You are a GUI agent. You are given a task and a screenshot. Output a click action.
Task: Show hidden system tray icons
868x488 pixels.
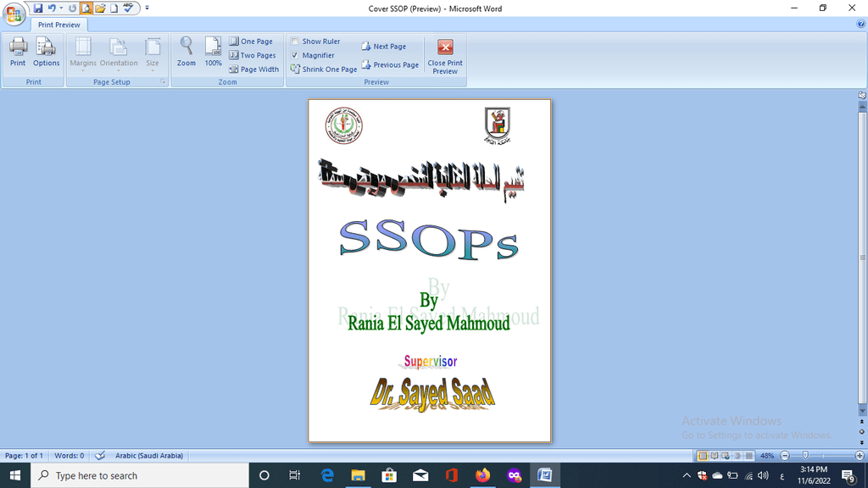pos(687,475)
